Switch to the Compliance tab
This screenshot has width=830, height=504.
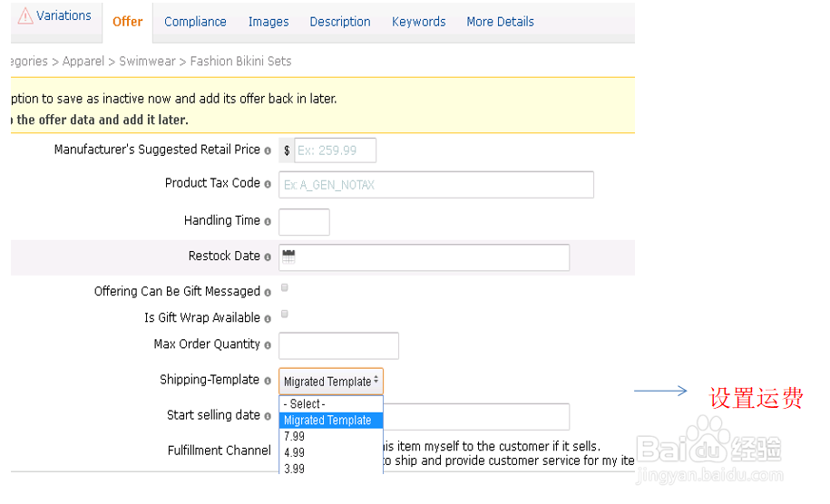pyautogui.click(x=195, y=22)
